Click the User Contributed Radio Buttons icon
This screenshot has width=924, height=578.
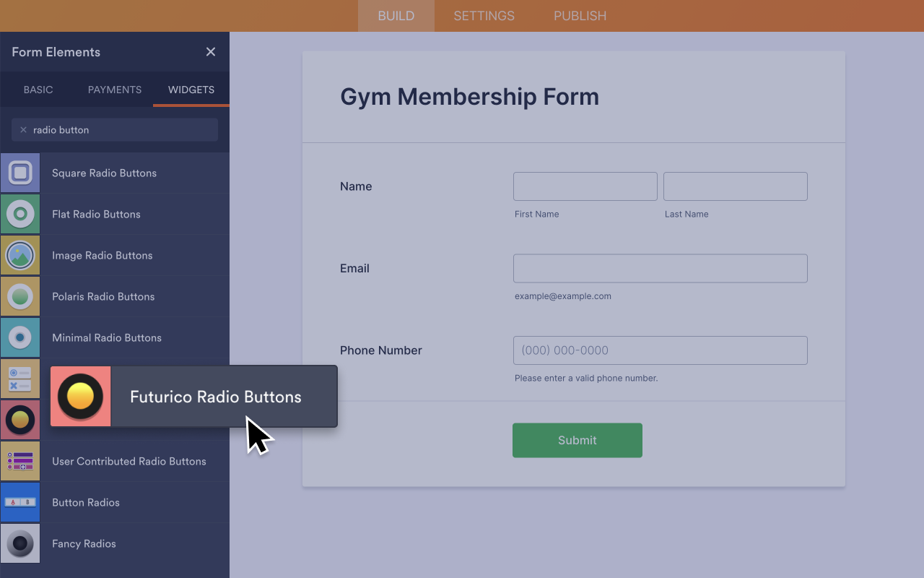[x=20, y=461]
